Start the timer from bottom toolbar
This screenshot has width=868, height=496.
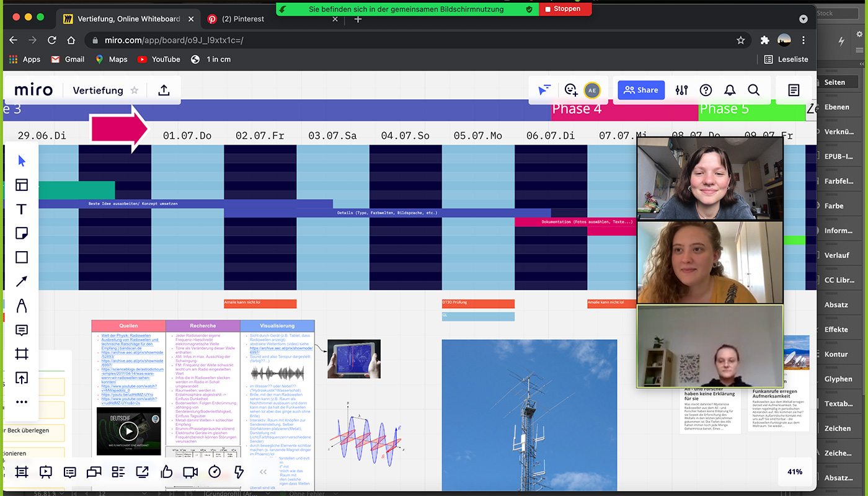(215, 472)
